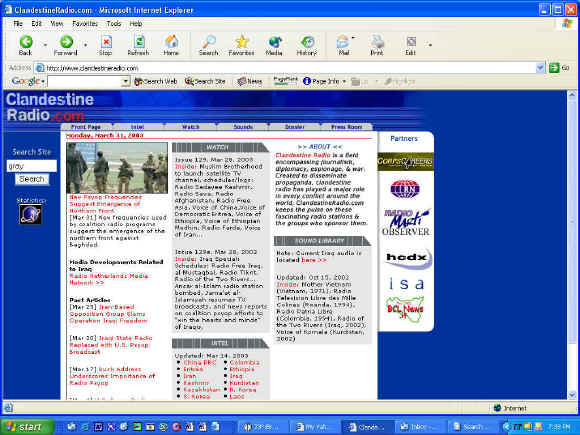580x435 pixels.
Task: Print page with Print icon
Action: [377, 42]
